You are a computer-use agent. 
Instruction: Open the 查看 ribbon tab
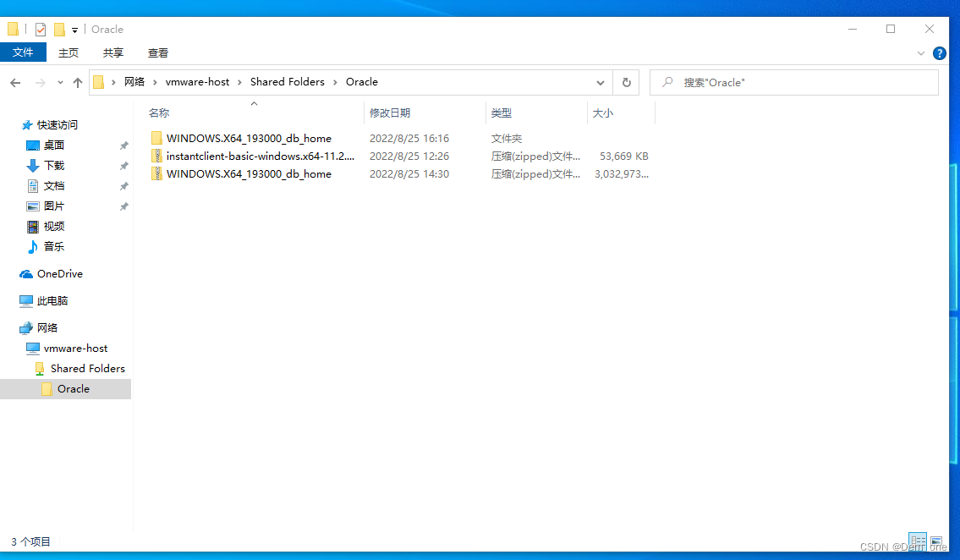tap(158, 53)
